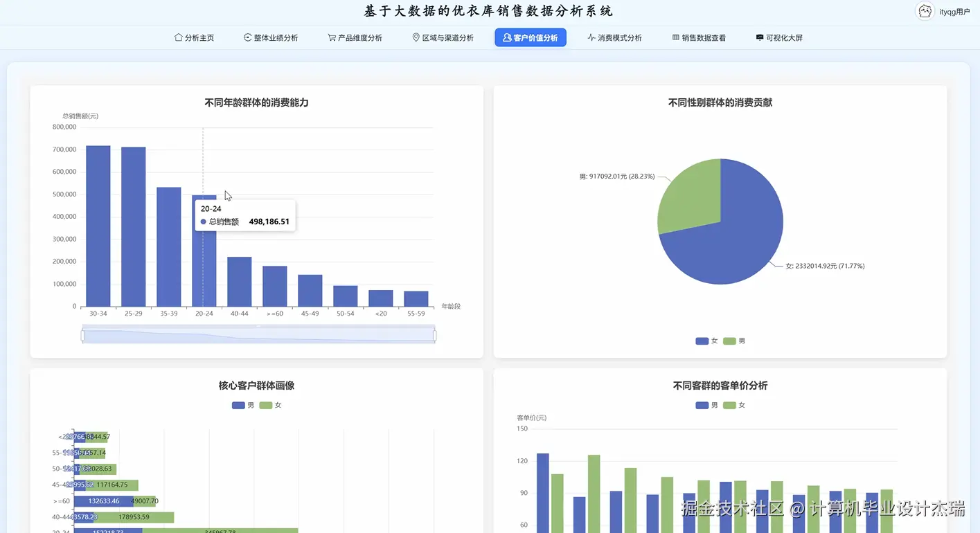The width and height of the screenshot is (980, 533).
Task: Click the pulse icon beside 消费模式分析
Action: pyautogui.click(x=591, y=37)
